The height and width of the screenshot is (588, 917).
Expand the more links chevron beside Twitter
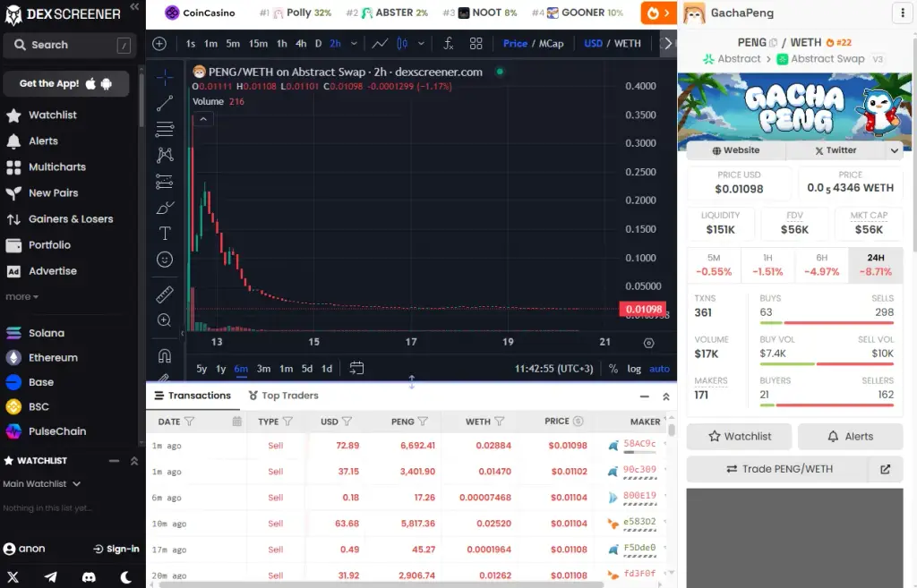pyautogui.click(x=895, y=150)
